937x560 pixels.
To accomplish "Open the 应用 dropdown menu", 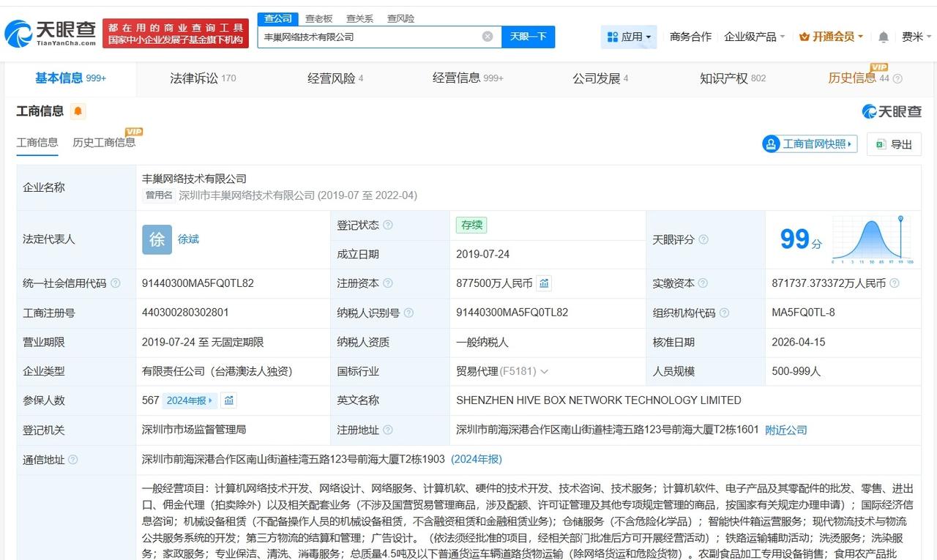I will click(629, 37).
